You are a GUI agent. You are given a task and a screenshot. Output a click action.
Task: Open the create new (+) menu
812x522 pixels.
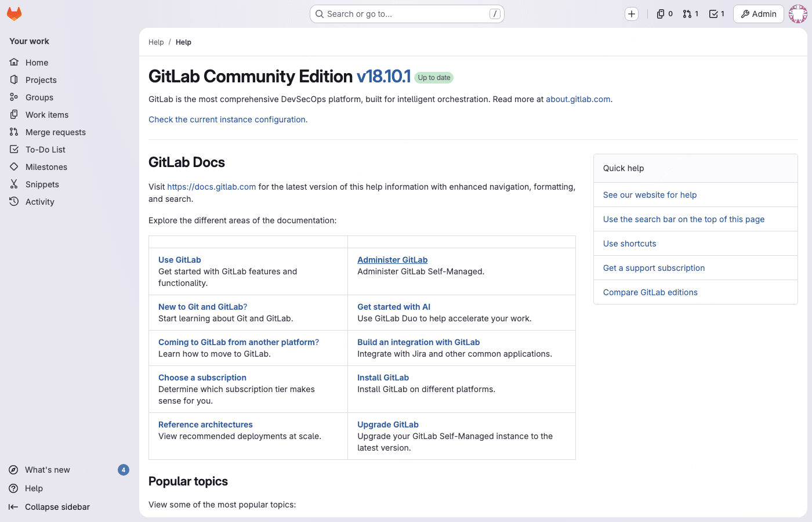[631, 13]
